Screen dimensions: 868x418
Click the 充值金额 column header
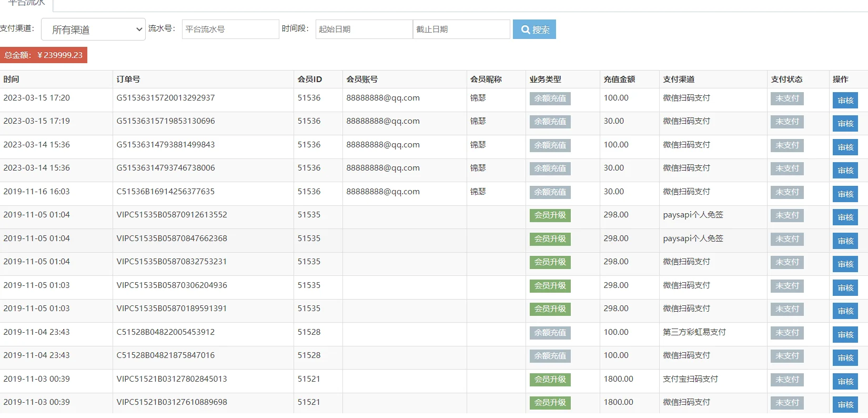click(619, 79)
